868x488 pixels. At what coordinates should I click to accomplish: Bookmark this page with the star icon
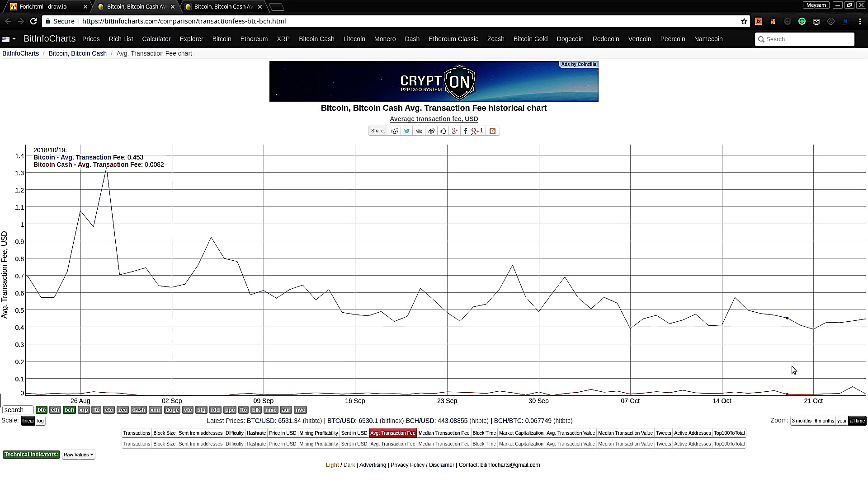coord(744,21)
